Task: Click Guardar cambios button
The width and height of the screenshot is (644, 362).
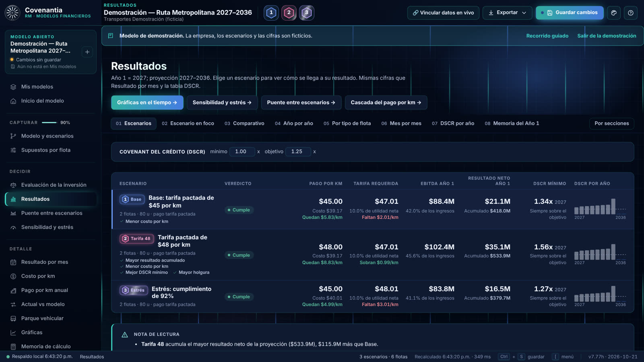Action: point(570,13)
